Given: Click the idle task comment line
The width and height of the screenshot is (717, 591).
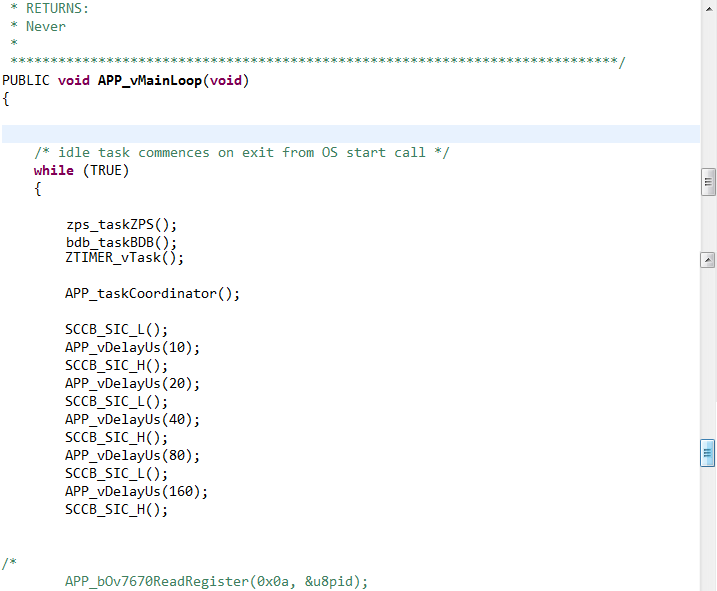Looking at the screenshot, I should pos(242,152).
